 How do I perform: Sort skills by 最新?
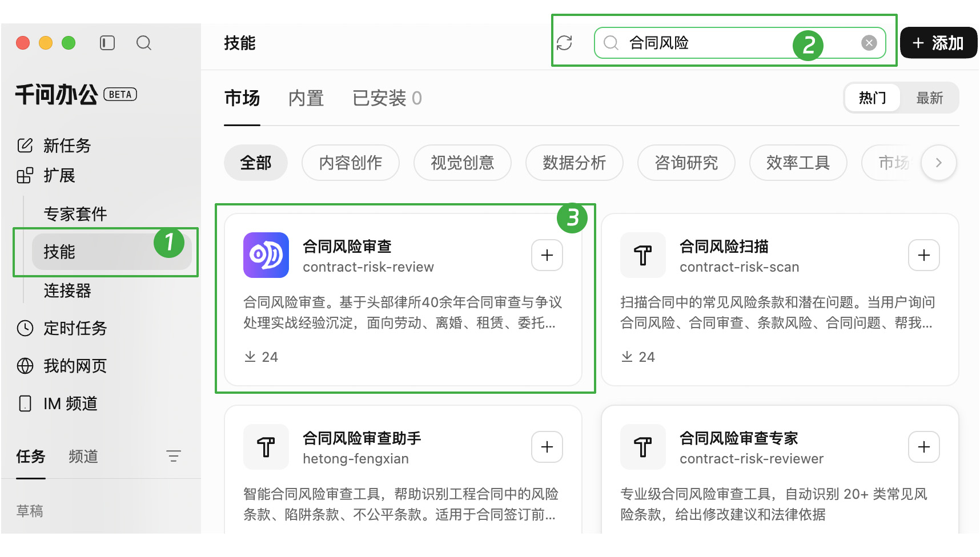(929, 98)
